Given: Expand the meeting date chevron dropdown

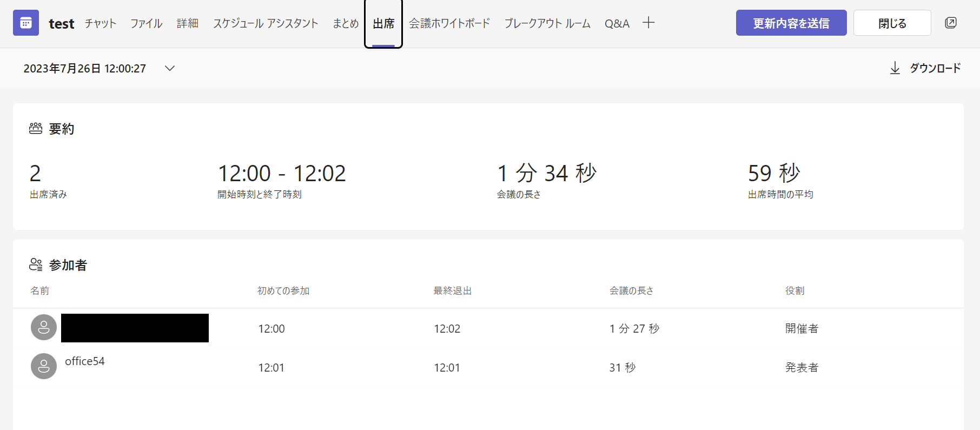Looking at the screenshot, I should [170, 68].
